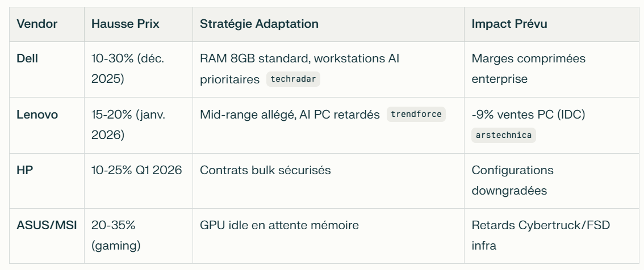Viewport: 644px width, 270px height.
Task: Click the HP vendor cell
Action: point(24,170)
